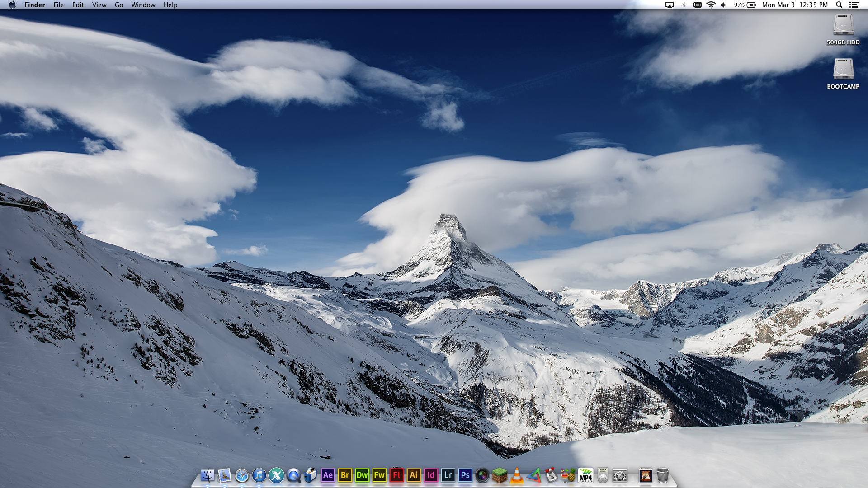The width and height of the screenshot is (868, 488).
Task: Open the blue toaster app in Dock
Action: pyautogui.click(x=311, y=475)
